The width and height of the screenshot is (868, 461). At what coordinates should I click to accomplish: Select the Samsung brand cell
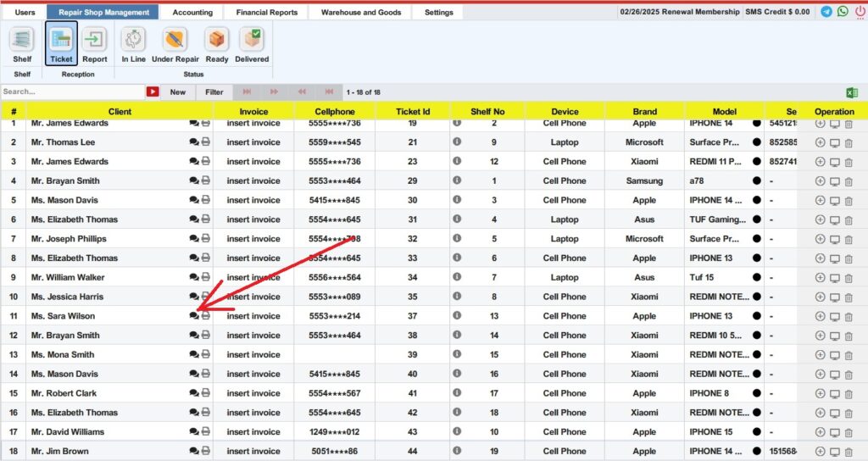[x=644, y=181]
